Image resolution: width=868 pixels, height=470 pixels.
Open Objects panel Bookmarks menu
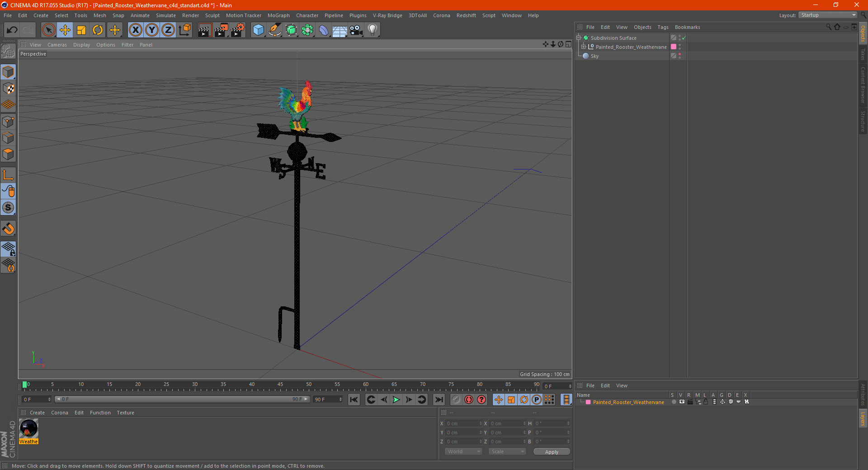pos(687,27)
